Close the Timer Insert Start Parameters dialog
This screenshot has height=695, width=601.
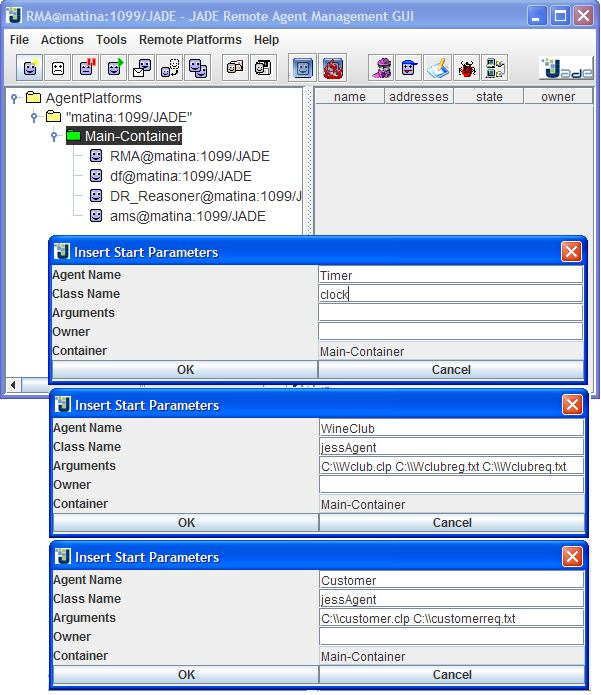571,251
